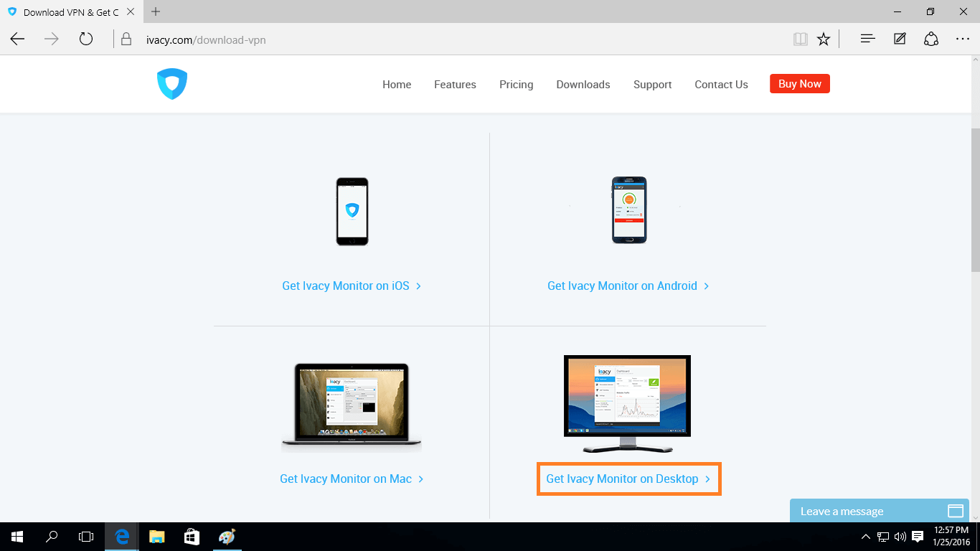The height and width of the screenshot is (551, 980).
Task: Click the Android phone image
Action: [628, 209]
